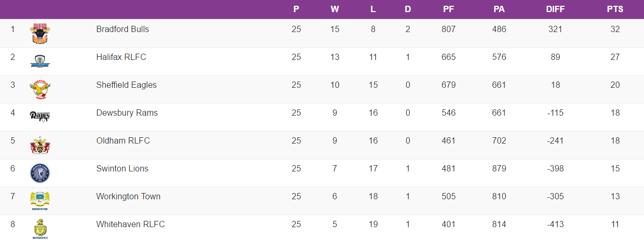Click the Sheffield Eagles team logo
Screen dimensions: 644x244
click(x=40, y=89)
